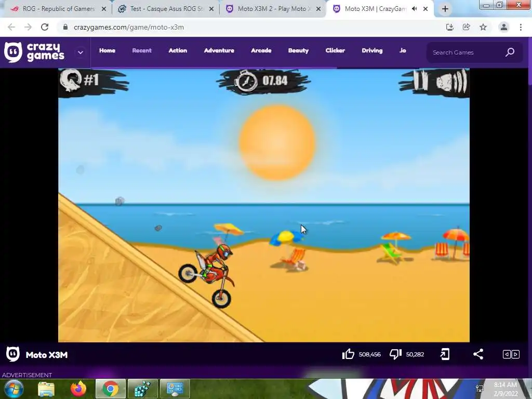Close the Test - Casque Asus ROG tab
Viewport: 532px width, 399px height.
[x=211, y=9]
